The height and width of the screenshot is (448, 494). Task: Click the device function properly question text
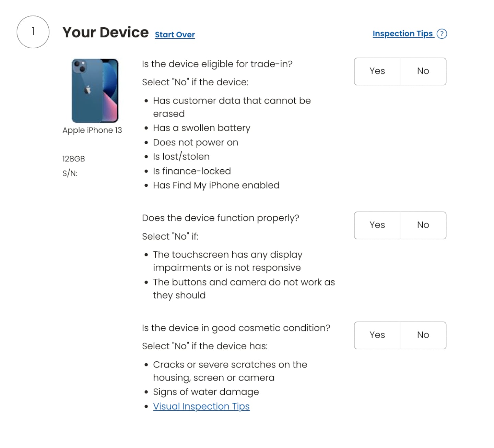pos(221,218)
